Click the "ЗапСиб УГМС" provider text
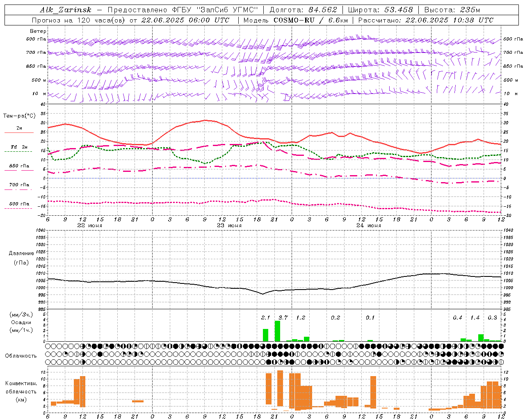This screenshot has height=420, width=525. [x=226, y=10]
